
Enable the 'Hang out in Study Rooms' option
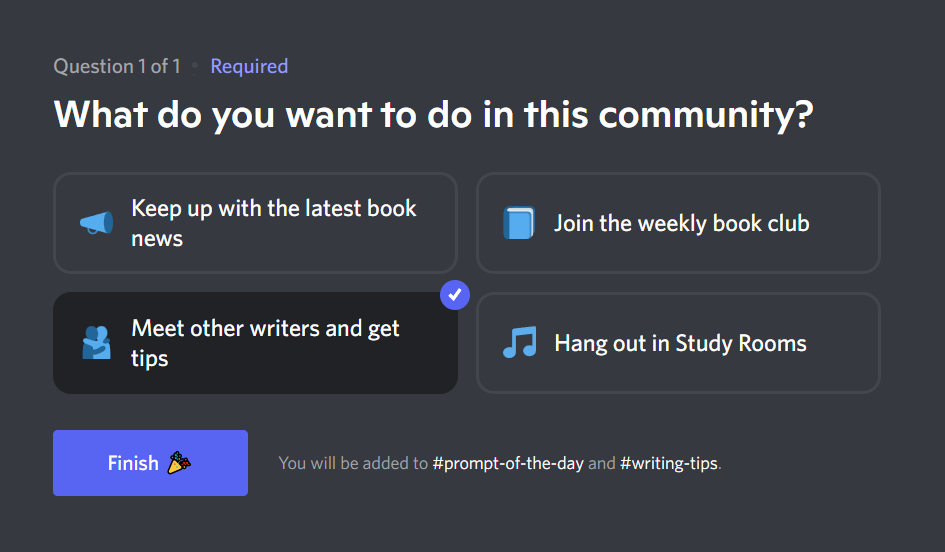pos(678,343)
